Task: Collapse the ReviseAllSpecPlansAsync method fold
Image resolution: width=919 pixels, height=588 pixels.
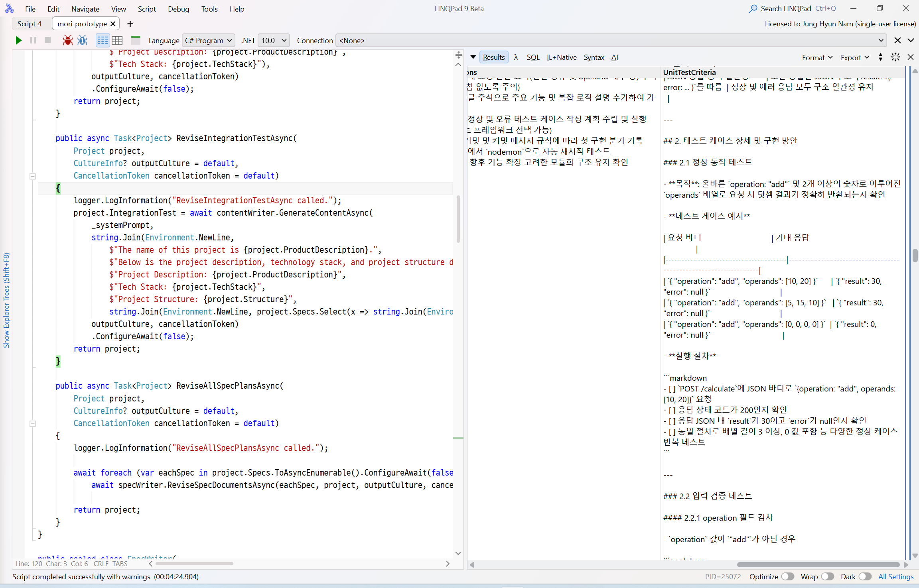Action: click(x=33, y=424)
